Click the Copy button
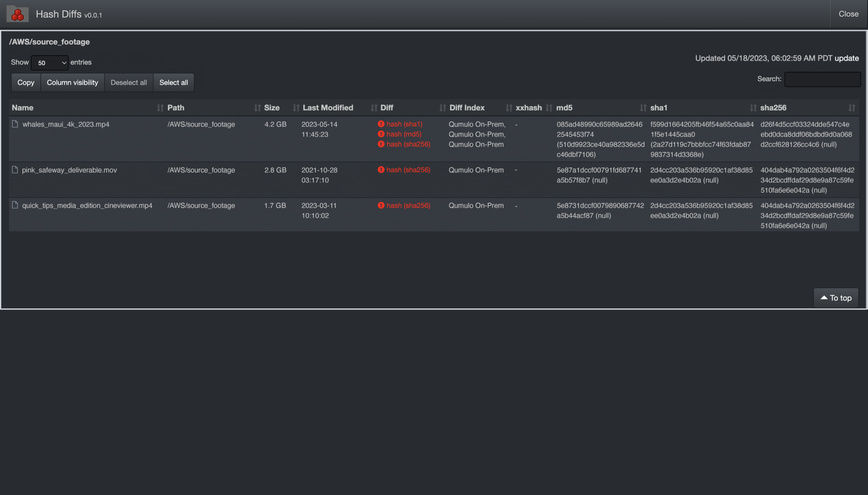868x495 pixels. [x=26, y=82]
